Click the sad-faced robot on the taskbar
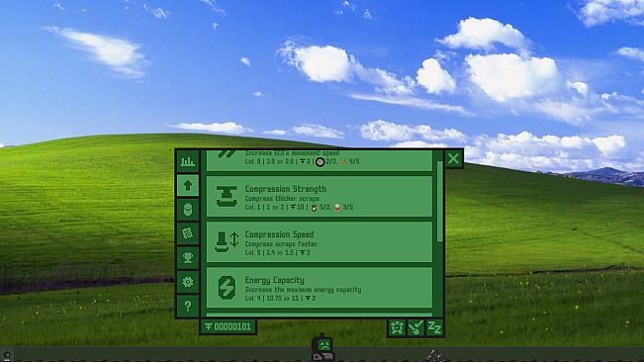 coord(322,347)
